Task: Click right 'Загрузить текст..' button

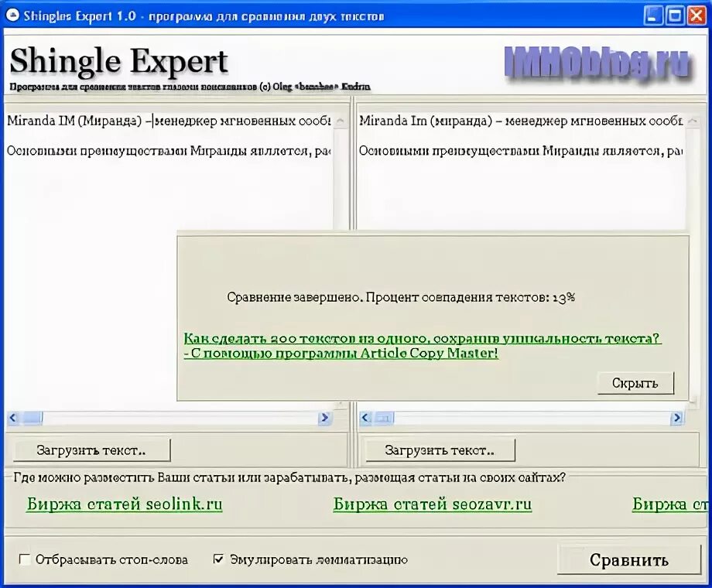Action: coord(440,450)
